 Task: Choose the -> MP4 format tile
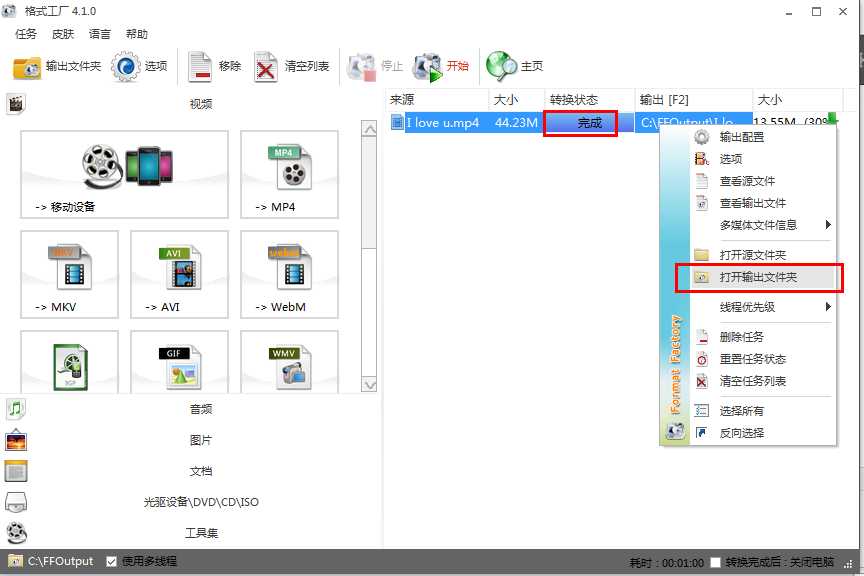(x=289, y=174)
